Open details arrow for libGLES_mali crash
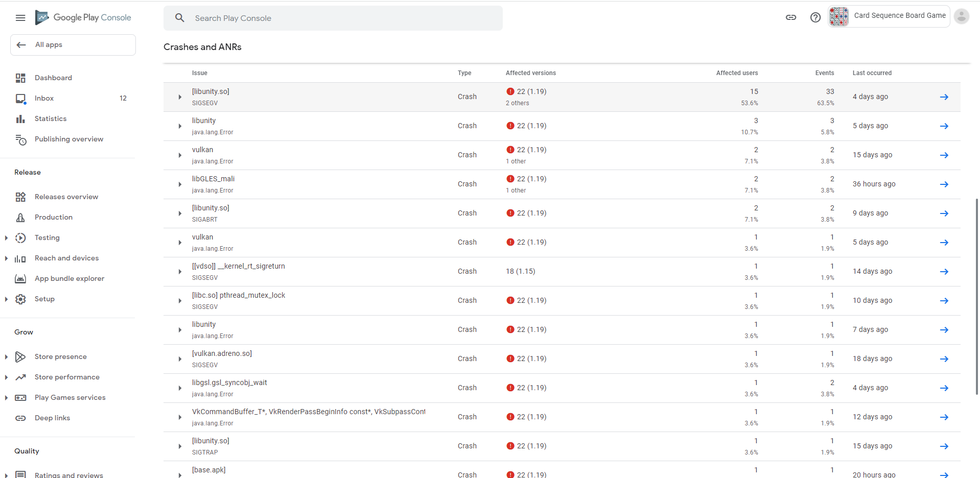This screenshot has height=478, width=980. (x=944, y=184)
